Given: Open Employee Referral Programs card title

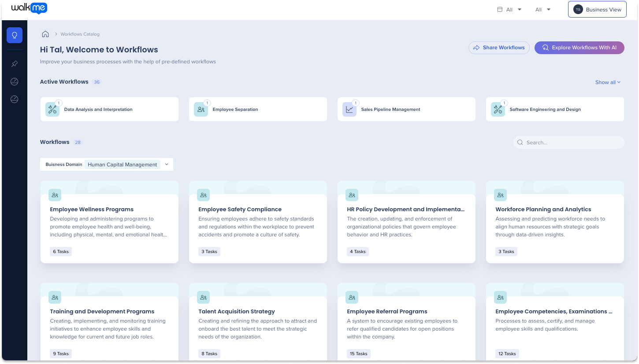Looking at the screenshot, I should pos(387,312).
